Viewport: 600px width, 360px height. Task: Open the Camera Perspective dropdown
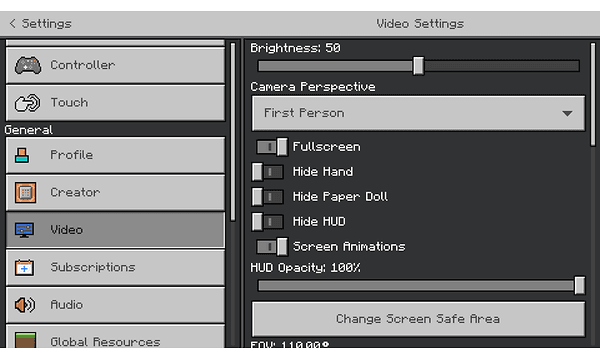[418, 113]
